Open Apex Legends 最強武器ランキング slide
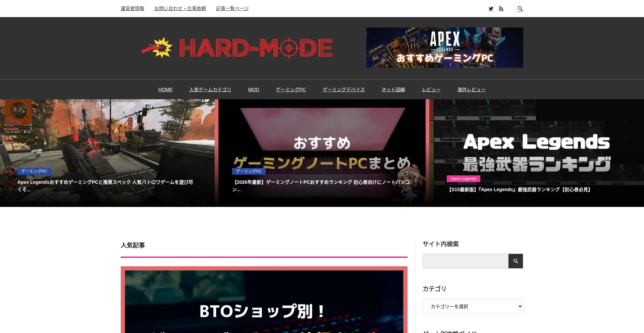The image size is (644, 333). [537, 153]
